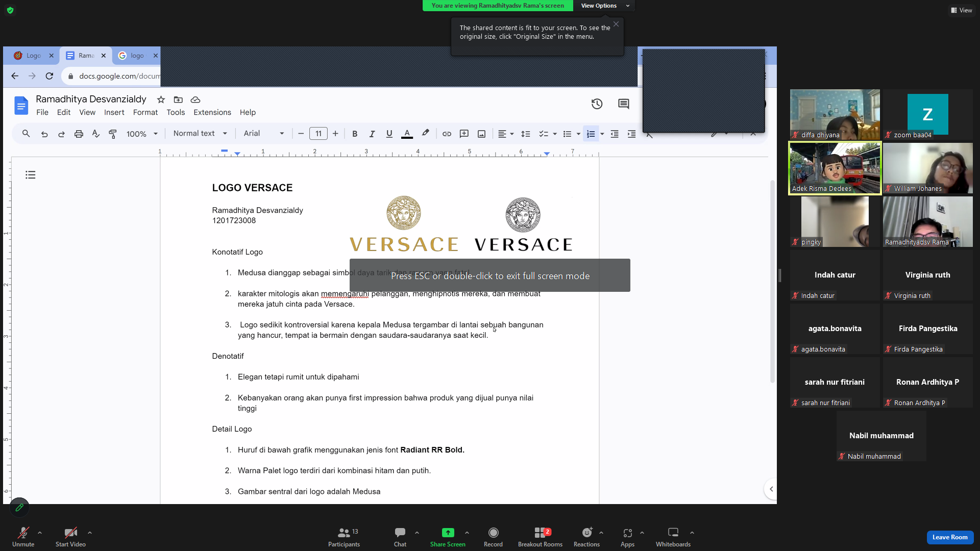
Task: Add a comment from the toolbar
Action: coord(464,134)
